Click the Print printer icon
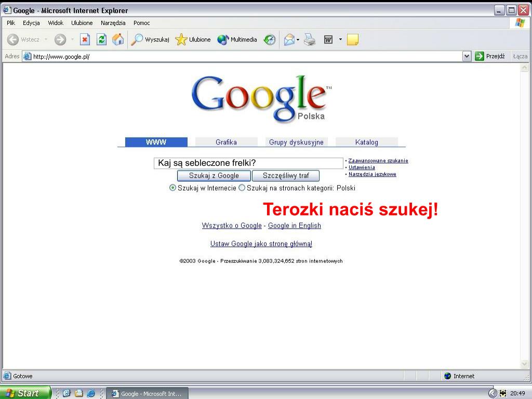This screenshot has height=399, width=532. [x=310, y=39]
